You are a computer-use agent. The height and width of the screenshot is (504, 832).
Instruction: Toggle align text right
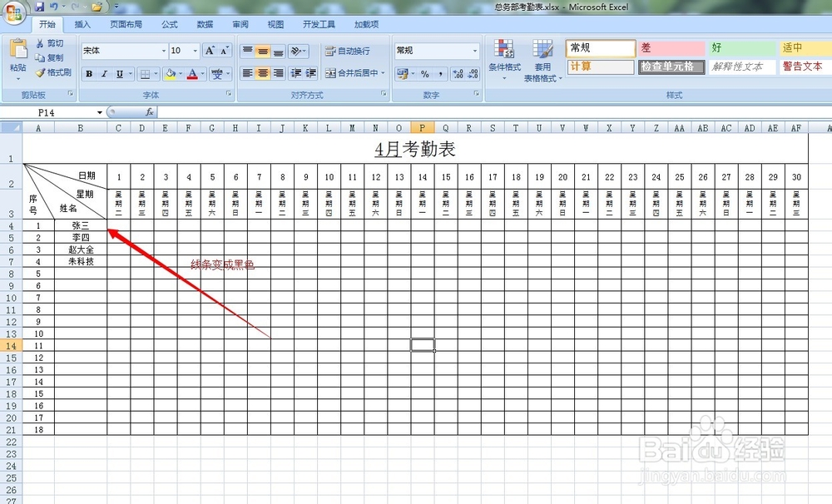pyautogui.click(x=279, y=73)
